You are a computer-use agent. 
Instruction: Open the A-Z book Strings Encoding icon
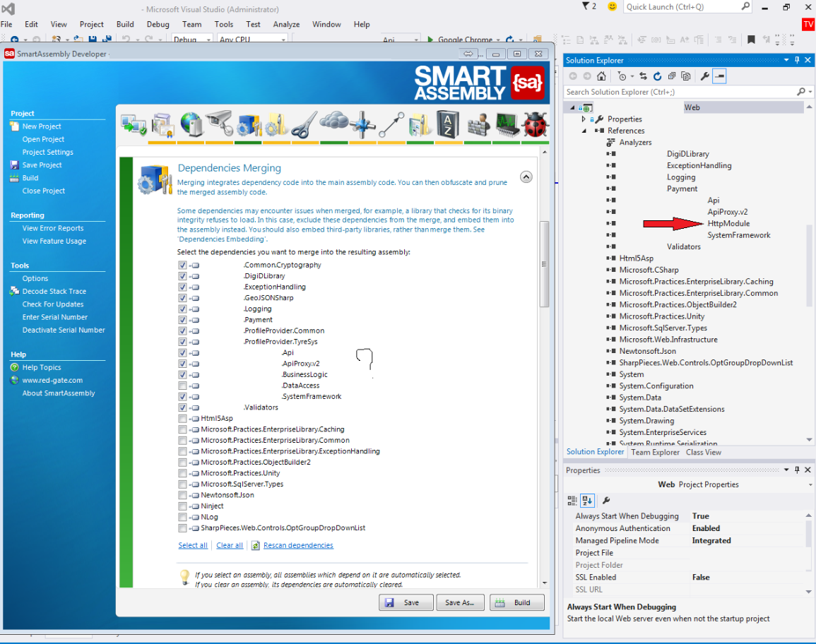point(447,124)
